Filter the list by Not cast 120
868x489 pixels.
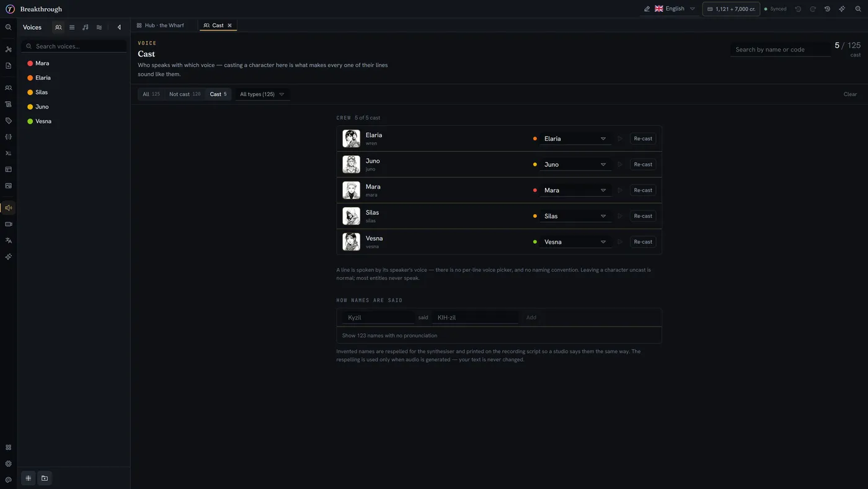(185, 94)
